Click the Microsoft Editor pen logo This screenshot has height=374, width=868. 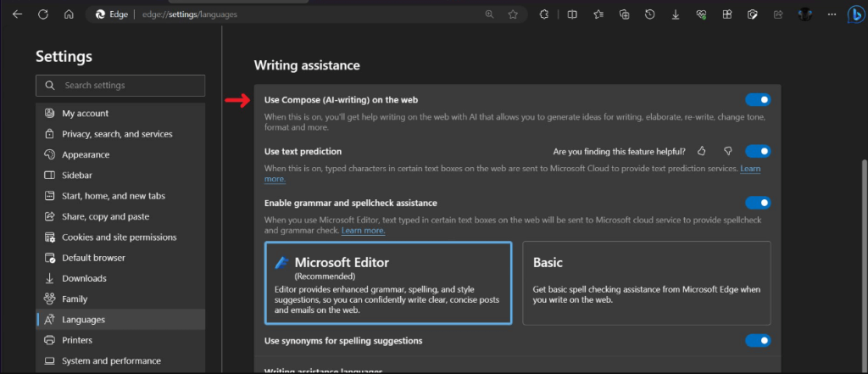click(x=281, y=263)
